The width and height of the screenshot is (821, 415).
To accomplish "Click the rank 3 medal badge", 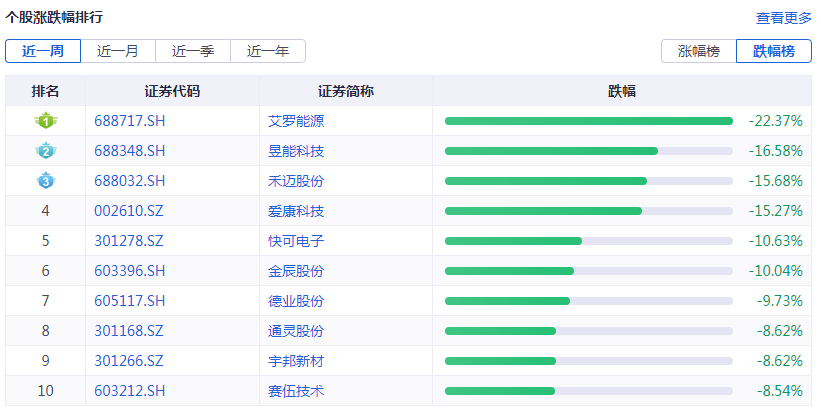I will (x=45, y=181).
